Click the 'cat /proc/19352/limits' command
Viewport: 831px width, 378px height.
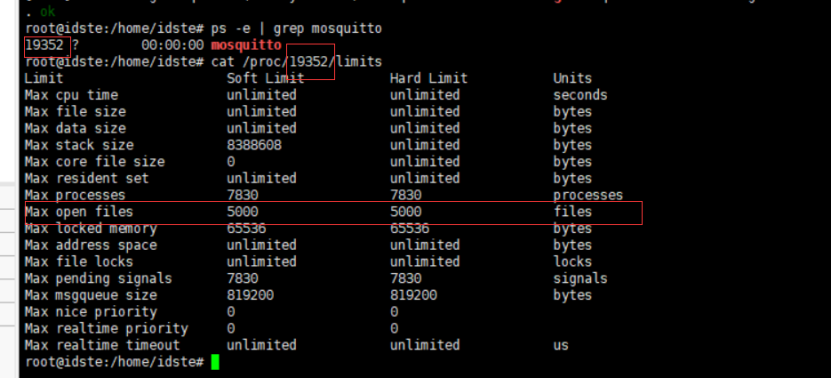pyautogui.click(x=296, y=62)
